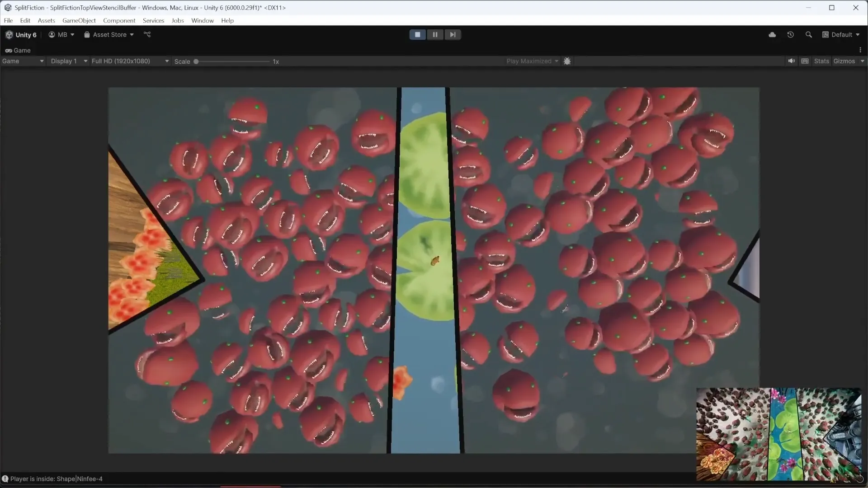Open the Play Maximized dropdown

click(532, 61)
